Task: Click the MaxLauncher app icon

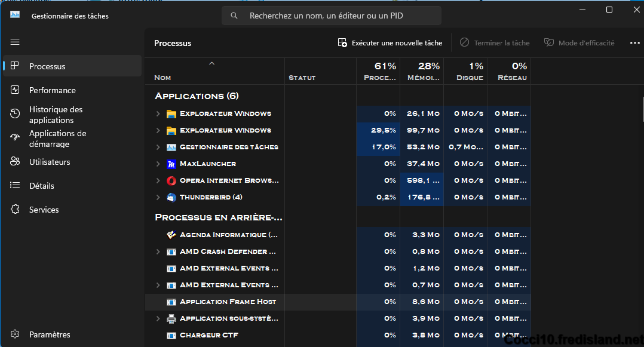Action: click(x=171, y=164)
